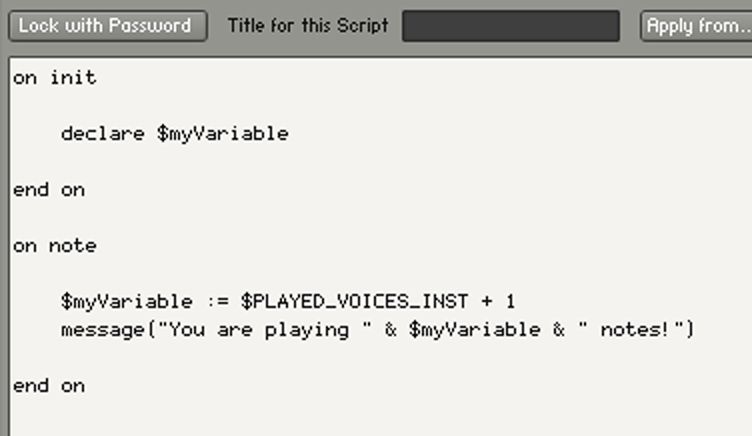Screen dimensions: 752x436
Task: Click the Lock with Password button
Action: [x=108, y=25]
